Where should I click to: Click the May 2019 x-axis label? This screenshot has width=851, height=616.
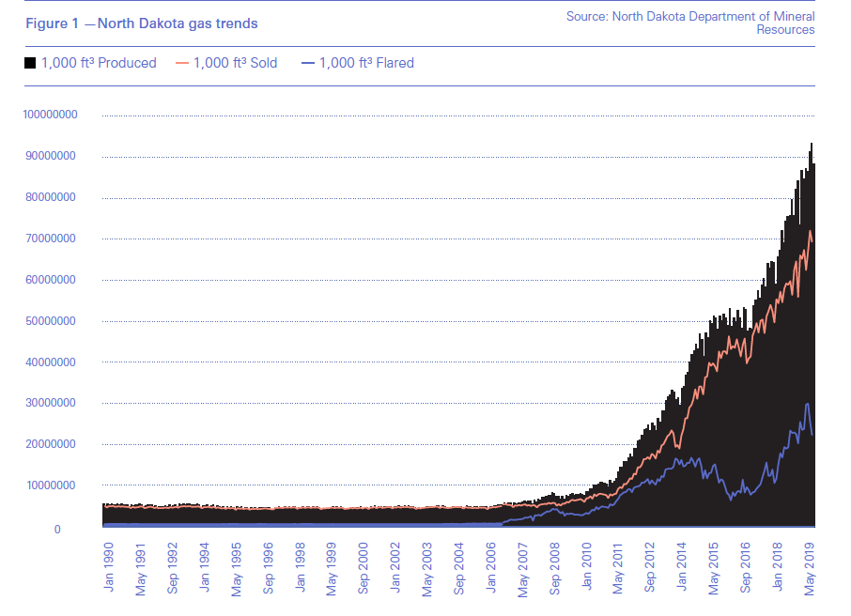[810, 564]
